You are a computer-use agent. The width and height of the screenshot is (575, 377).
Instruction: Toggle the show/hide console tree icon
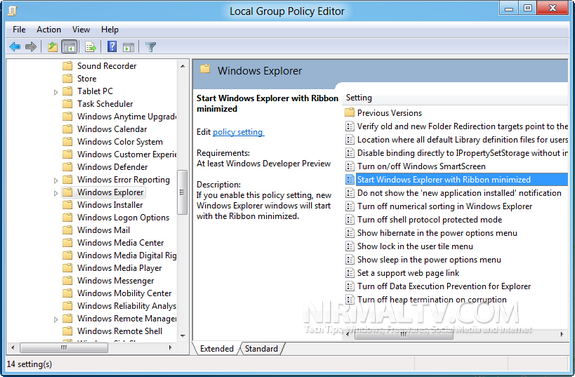pos(69,47)
